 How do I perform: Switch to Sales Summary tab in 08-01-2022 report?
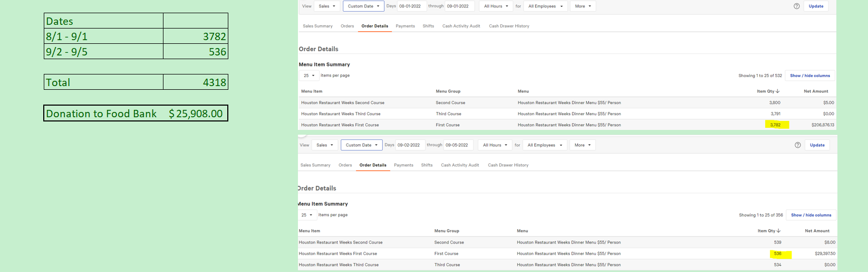coord(317,26)
